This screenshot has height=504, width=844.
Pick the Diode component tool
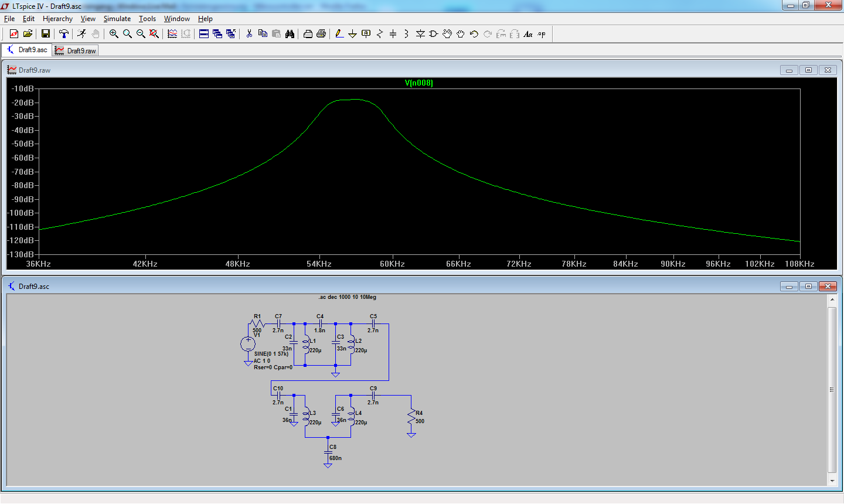[420, 34]
